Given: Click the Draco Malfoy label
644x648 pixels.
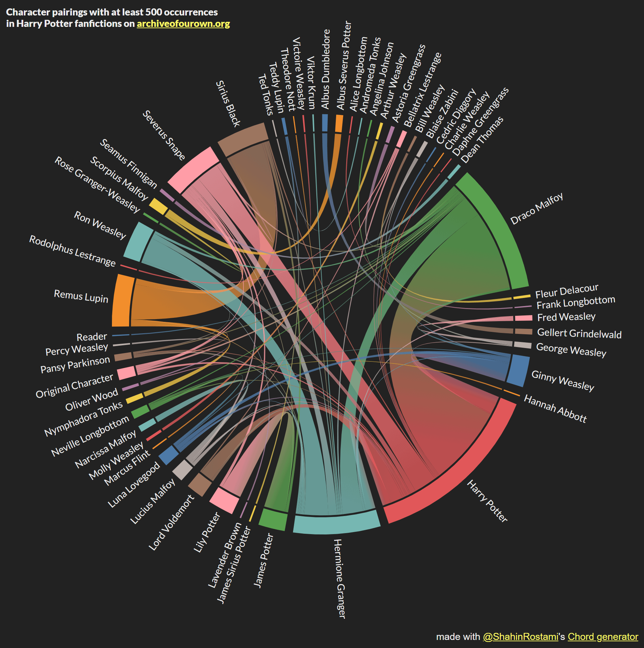Looking at the screenshot, I should coord(536,209).
